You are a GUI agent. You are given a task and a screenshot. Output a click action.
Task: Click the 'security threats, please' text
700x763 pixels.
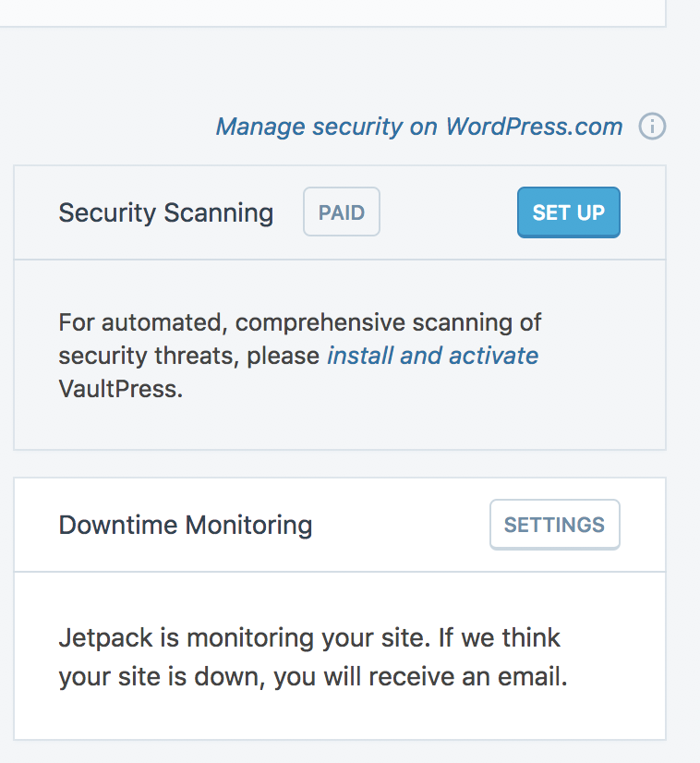(x=189, y=356)
